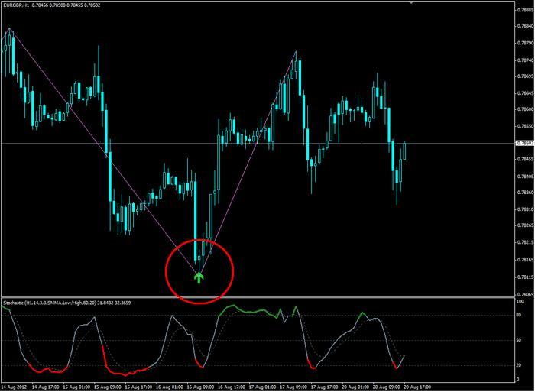
Task: Click the EURGBP,H1 chart title text
Action: click(x=16, y=5)
